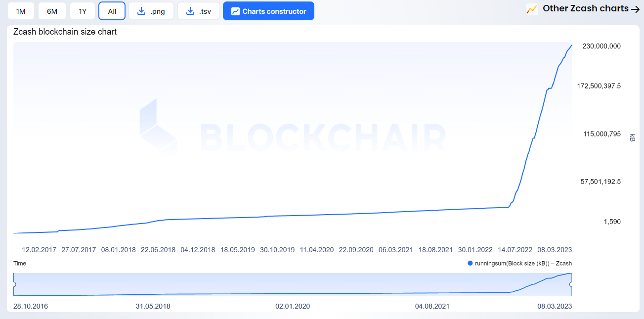The width and height of the screenshot is (644, 319).
Task: Open the Charts constructor
Action: click(268, 11)
